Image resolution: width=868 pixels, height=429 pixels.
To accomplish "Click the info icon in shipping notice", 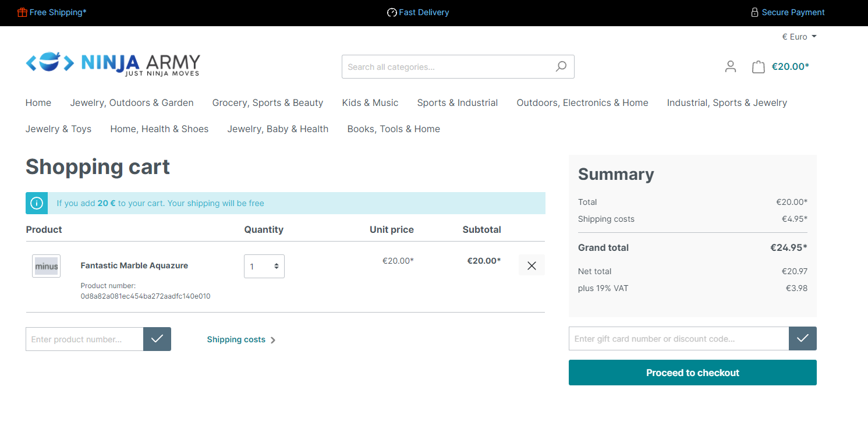I will pos(37,203).
